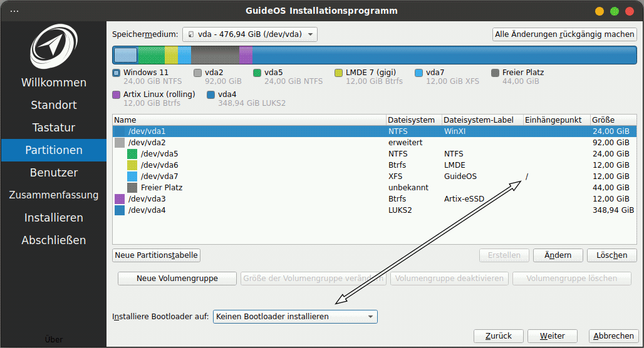Image resolution: width=644 pixels, height=348 pixels.
Task: Click the gray color icon of /dev/vda2 row
Action: [x=120, y=143]
